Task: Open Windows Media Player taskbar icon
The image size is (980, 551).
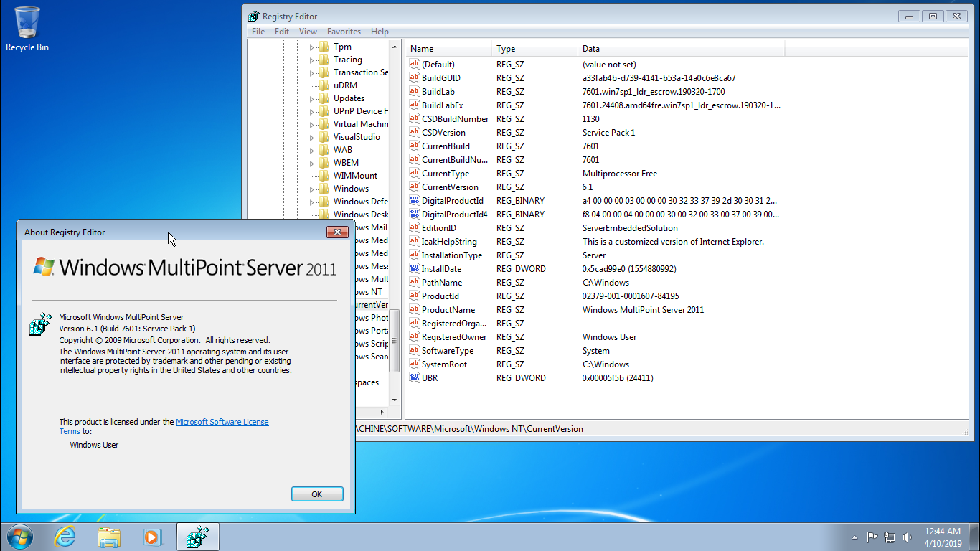Action: click(153, 536)
